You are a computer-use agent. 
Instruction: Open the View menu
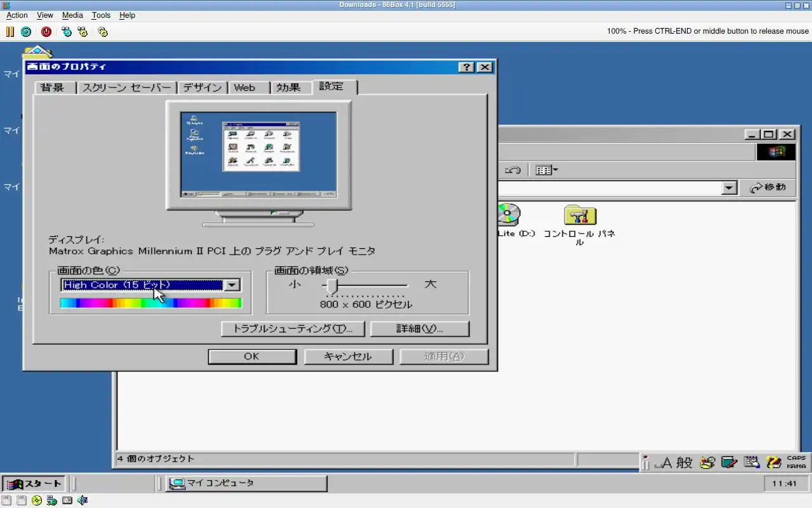pyautogui.click(x=45, y=15)
